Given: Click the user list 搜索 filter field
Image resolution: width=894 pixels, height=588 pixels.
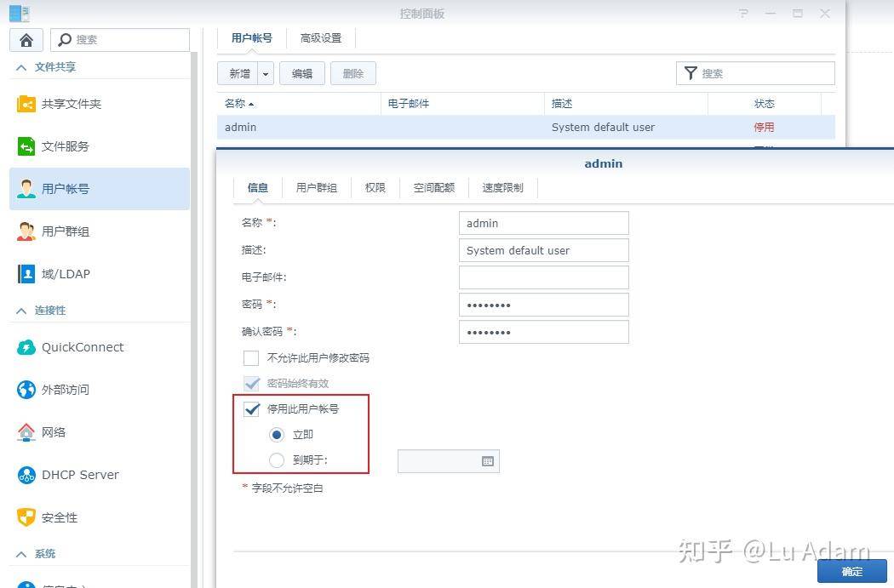Looking at the screenshot, I should (x=755, y=73).
